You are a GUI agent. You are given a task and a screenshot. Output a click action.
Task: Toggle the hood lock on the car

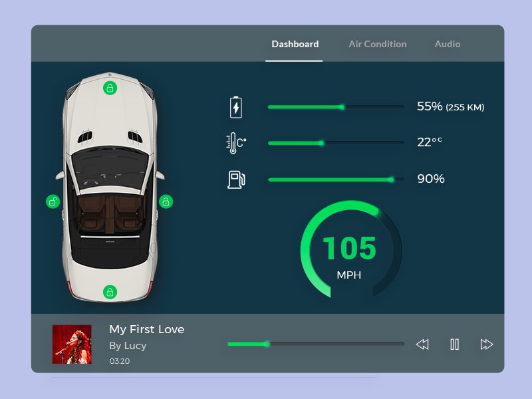110,88
